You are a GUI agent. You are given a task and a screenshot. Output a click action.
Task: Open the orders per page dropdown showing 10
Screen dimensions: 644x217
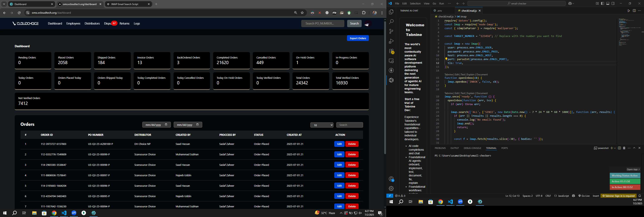pos(322,125)
